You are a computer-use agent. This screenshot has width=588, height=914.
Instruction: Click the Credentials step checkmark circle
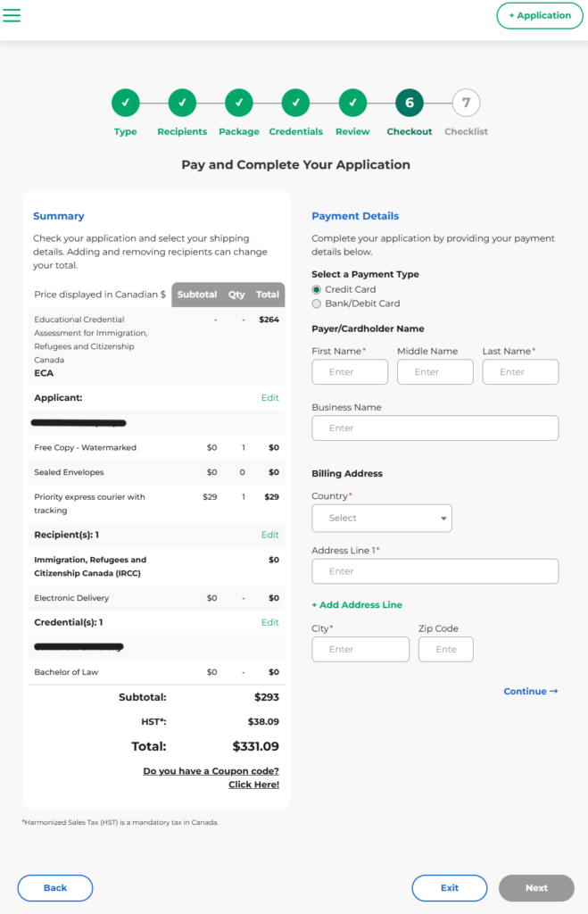(x=295, y=104)
